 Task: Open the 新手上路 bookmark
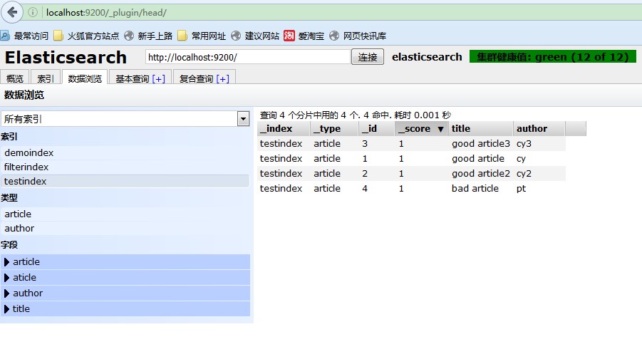click(149, 36)
